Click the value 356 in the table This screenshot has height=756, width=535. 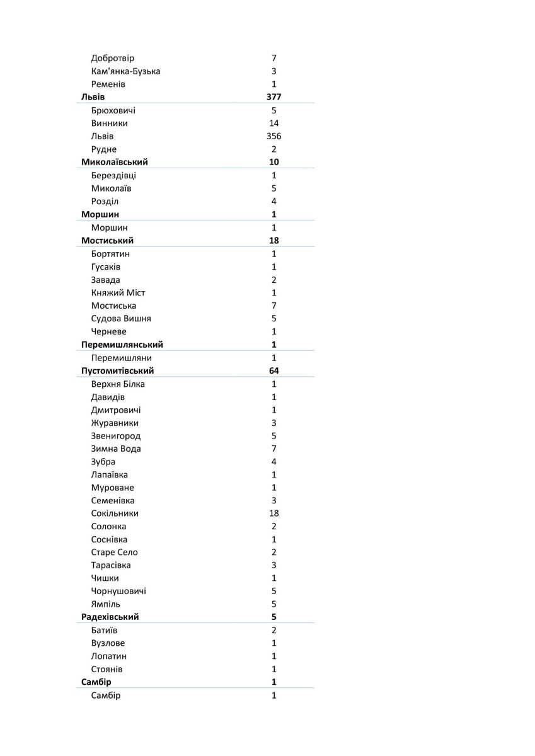pyautogui.click(x=274, y=137)
